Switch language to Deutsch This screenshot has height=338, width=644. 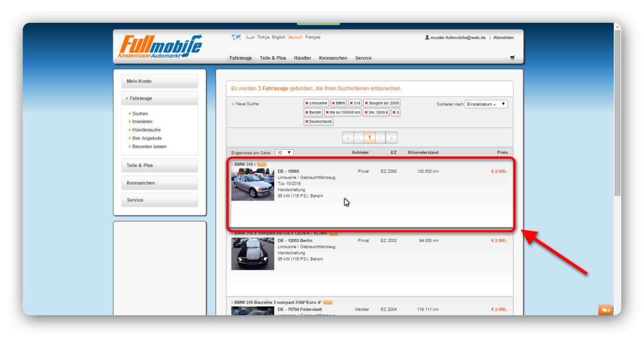tap(295, 37)
